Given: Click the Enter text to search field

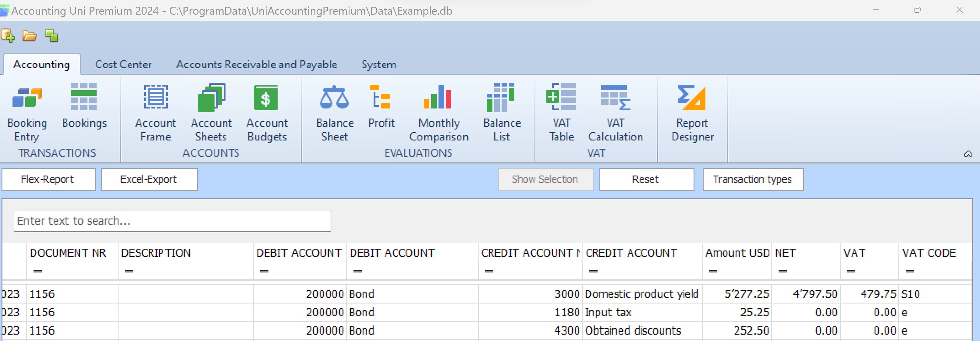Looking at the screenshot, I should 172,221.
